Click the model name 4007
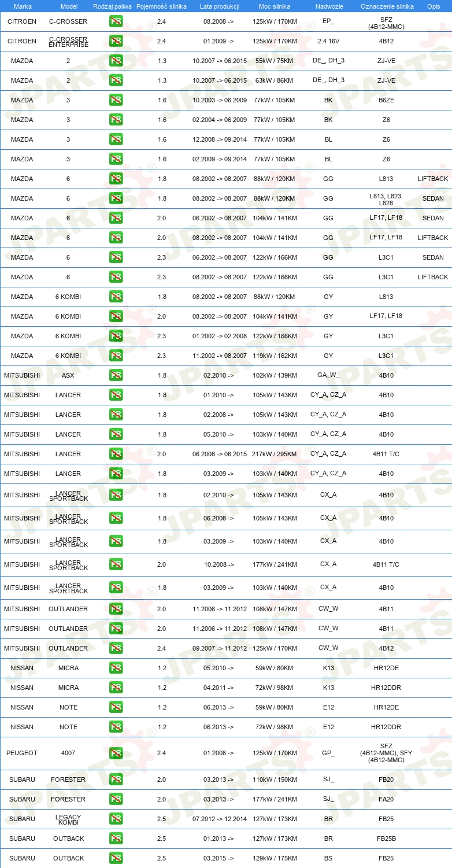Screen dimensions: 452x868 pyautogui.click(x=68, y=753)
